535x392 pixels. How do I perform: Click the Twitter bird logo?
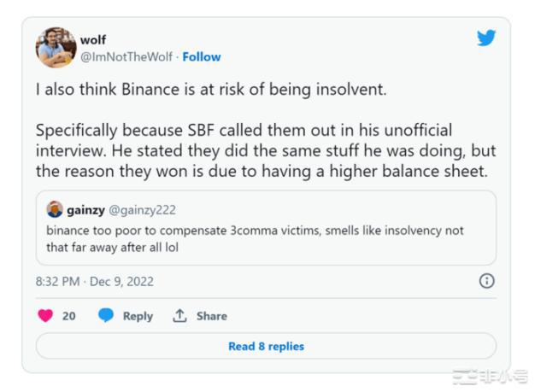click(x=485, y=38)
